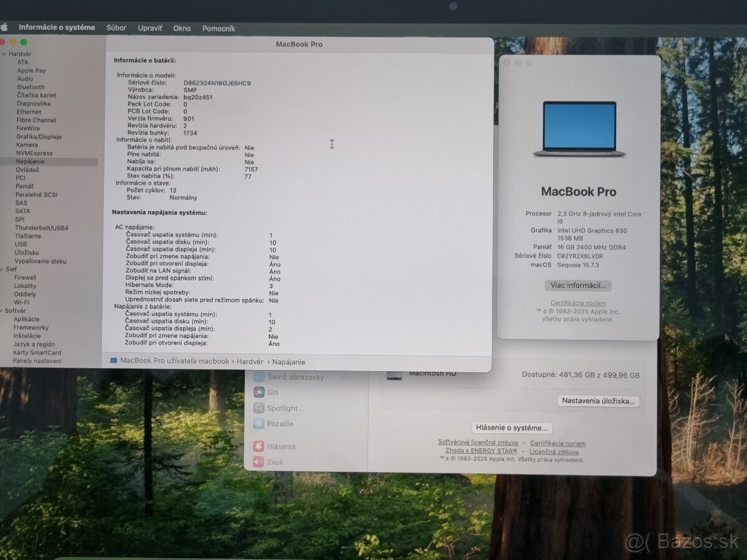
Task: Open Nastavenia úložiska
Action: [x=598, y=401]
